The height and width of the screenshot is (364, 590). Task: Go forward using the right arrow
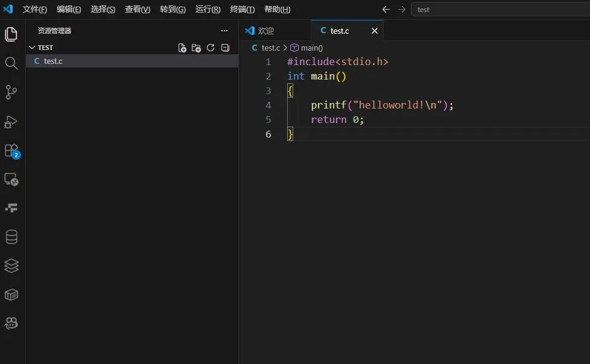pyautogui.click(x=402, y=10)
